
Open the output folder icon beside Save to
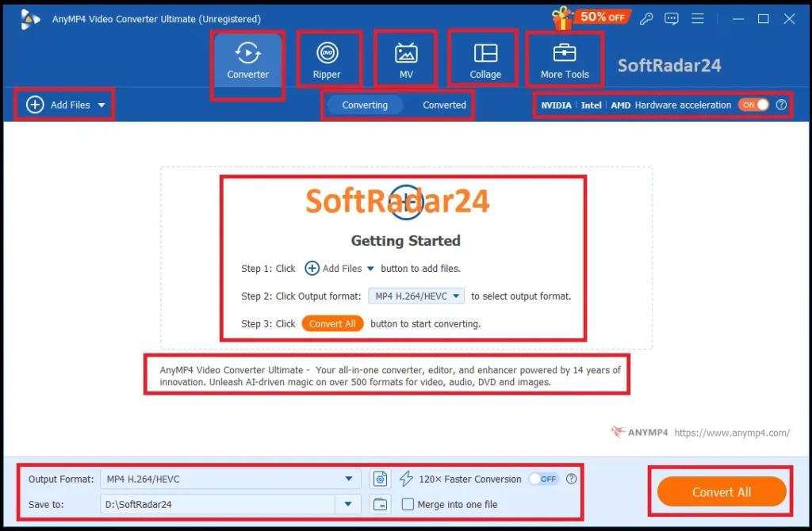click(381, 504)
